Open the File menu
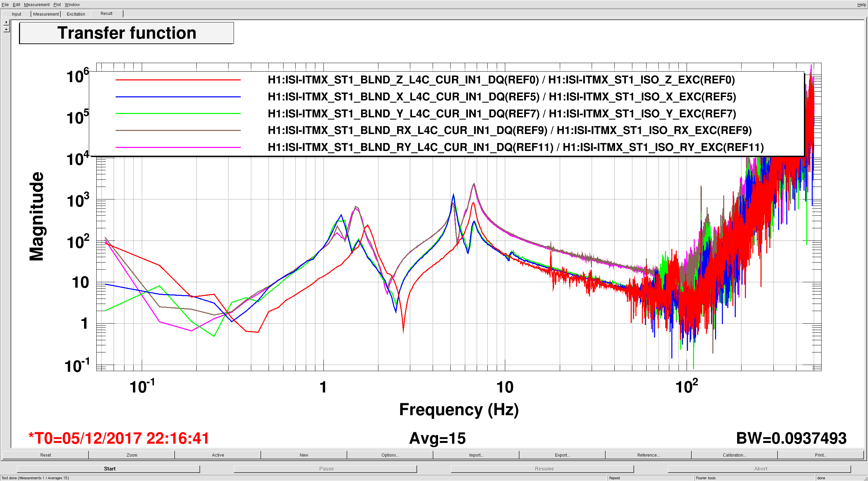 pos(5,4)
